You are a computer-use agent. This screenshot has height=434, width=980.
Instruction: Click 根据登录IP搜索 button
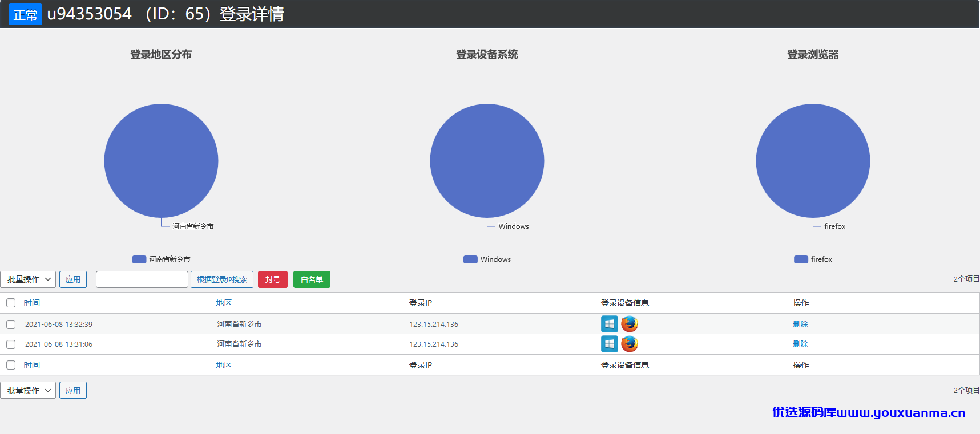(x=222, y=279)
